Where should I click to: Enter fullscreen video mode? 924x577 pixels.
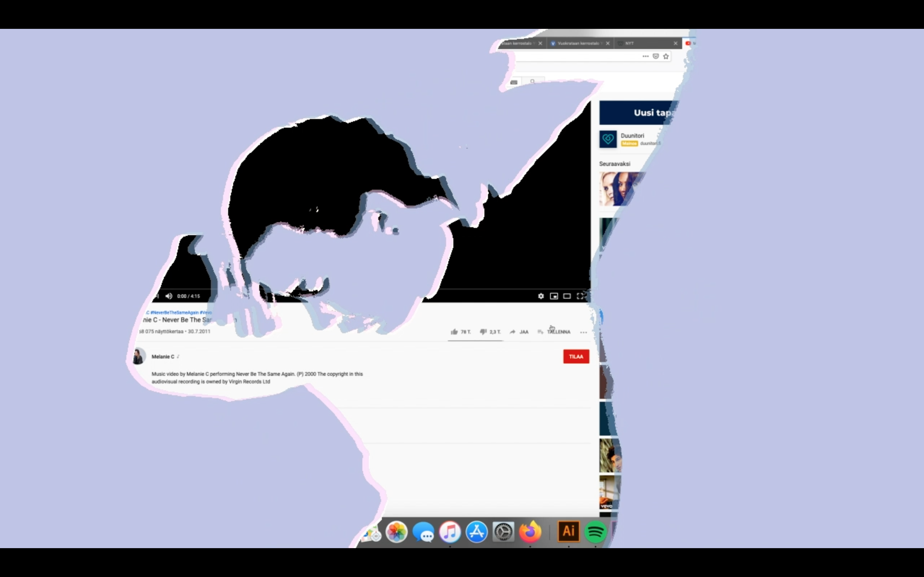[580, 296]
